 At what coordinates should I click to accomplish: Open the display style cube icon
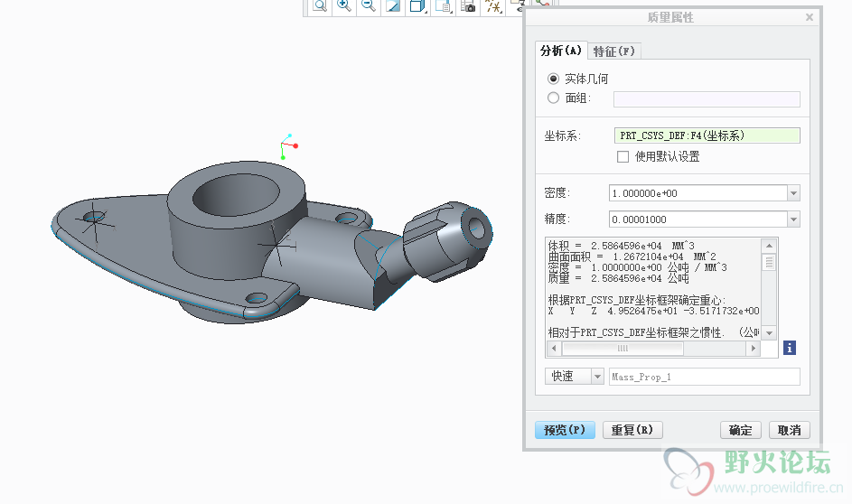point(417,6)
